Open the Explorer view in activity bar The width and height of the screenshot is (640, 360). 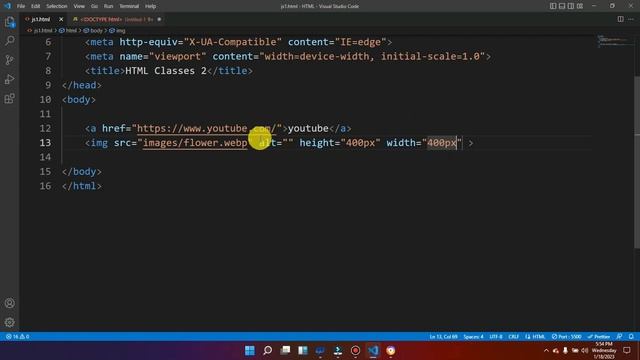click(x=9, y=22)
